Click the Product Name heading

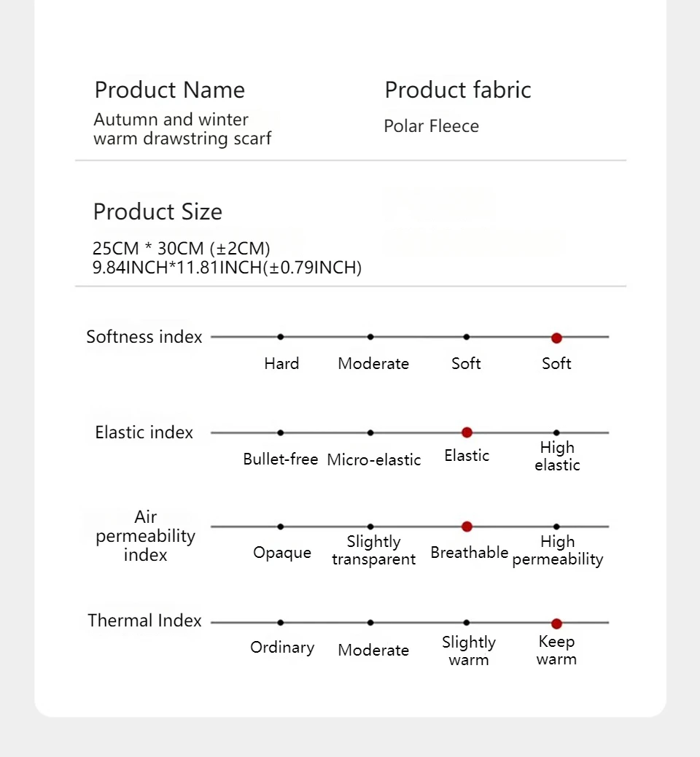(x=170, y=90)
